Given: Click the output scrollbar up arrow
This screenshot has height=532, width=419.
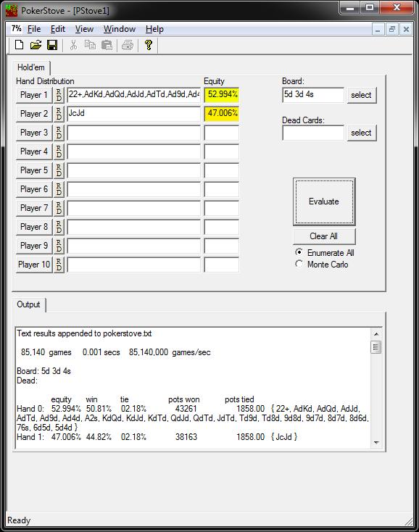Looking at the screenshot, I should point(376,334).
